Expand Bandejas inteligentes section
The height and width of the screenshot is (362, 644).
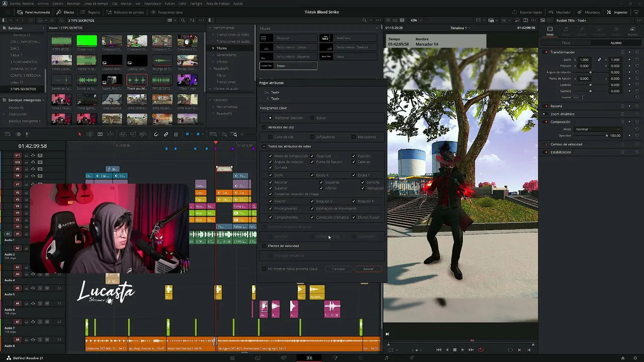pyautogui.click(x=4, y=100)
